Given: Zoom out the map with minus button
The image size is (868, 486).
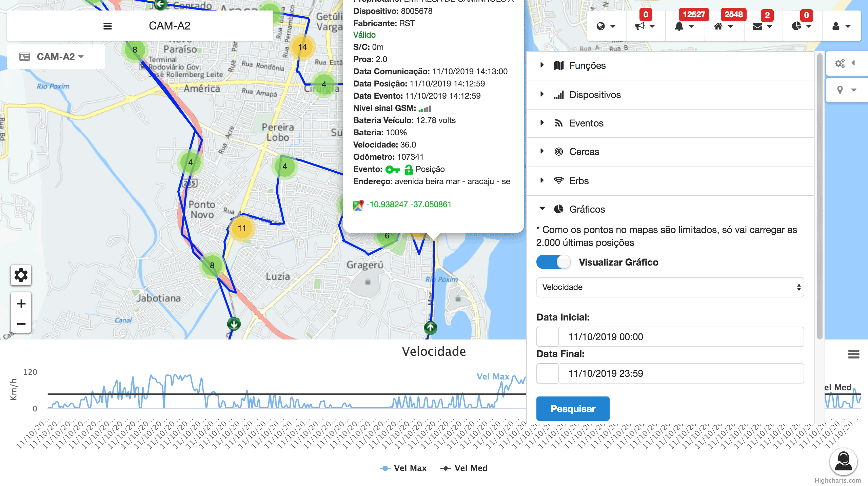Looking at the screenshot, I should tap(21, 324).
